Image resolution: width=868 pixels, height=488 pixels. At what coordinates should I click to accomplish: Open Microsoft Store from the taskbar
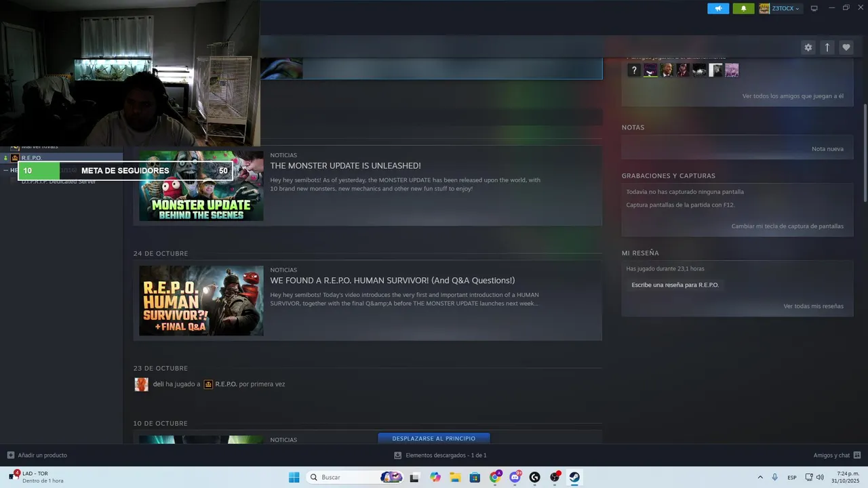click(475, 477)
